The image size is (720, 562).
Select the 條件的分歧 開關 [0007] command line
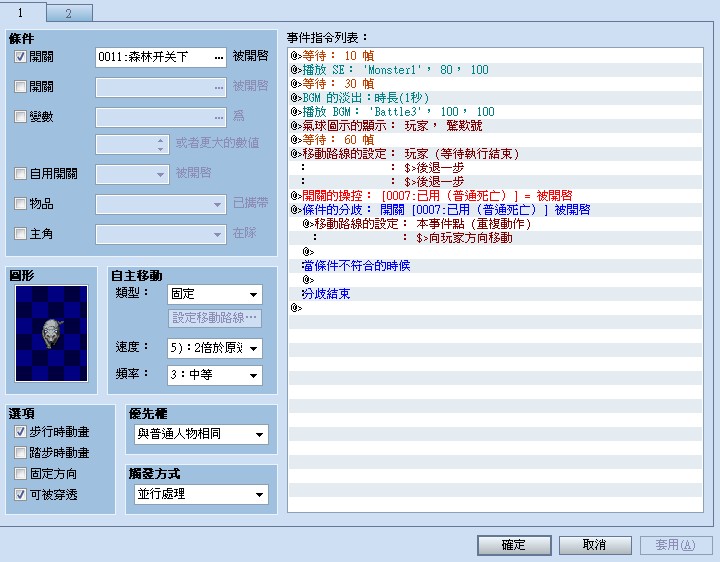point(495,210)
